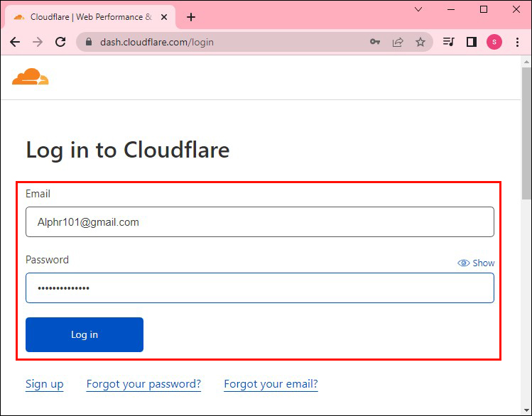Screen dimensions: 532x416
Task: Click the Cloudflare cloud logo
Action: (x=31, y=77)
